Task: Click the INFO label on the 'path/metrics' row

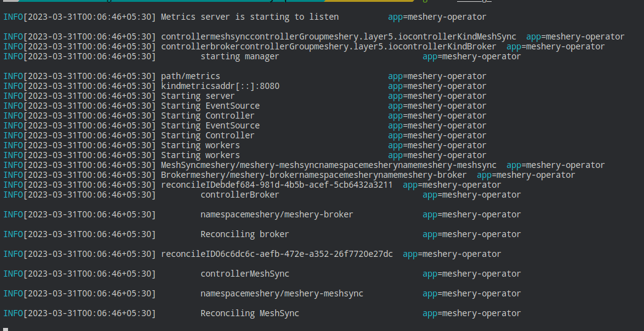Action: click(13, 76)
